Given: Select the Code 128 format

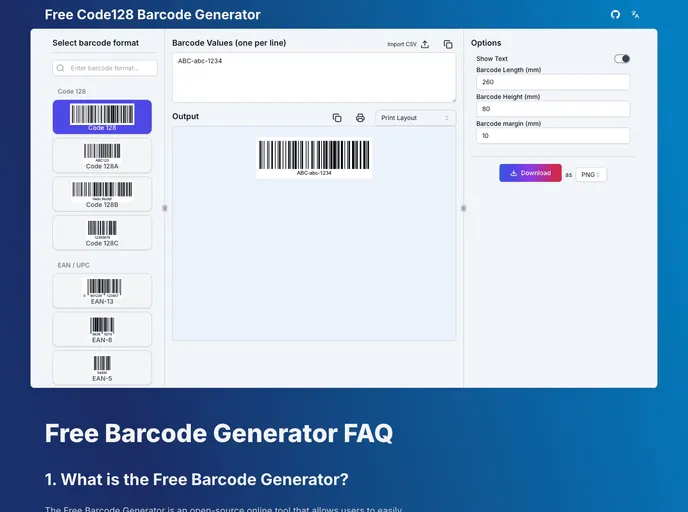Looking at the screenshot, I should pyautogui.click(x=102, y=117).
